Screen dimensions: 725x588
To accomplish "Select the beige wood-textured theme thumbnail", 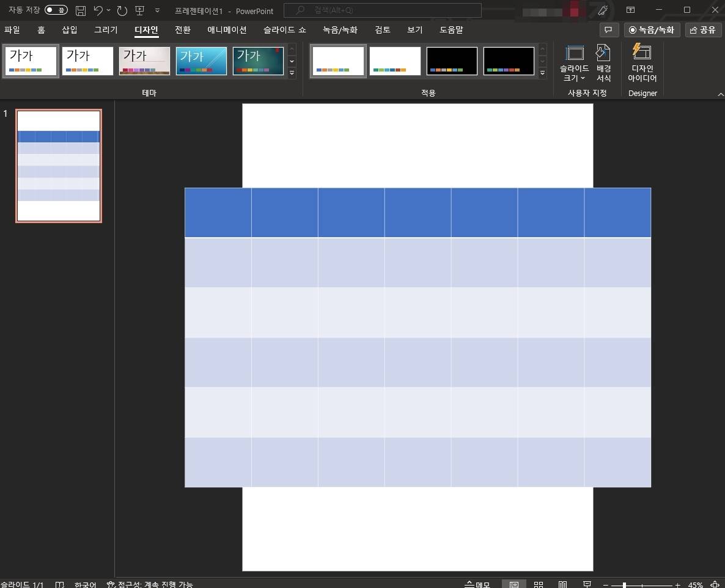I will click(x=144, y=61).
